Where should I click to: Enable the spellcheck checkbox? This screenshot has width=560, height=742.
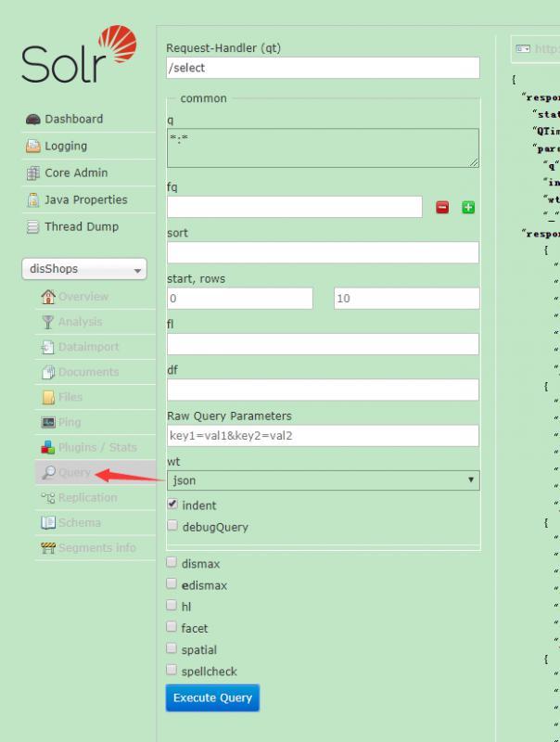[x=172, y=670]
